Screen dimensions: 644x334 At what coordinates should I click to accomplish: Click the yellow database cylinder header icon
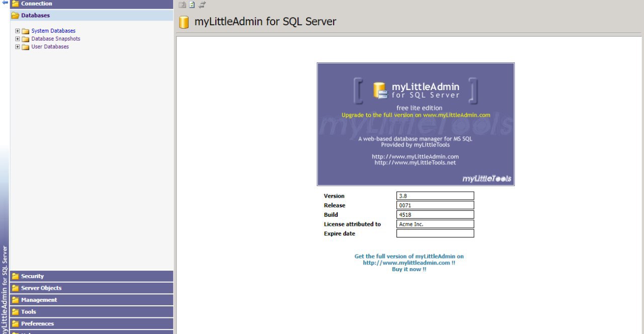(x=184, y=22)
